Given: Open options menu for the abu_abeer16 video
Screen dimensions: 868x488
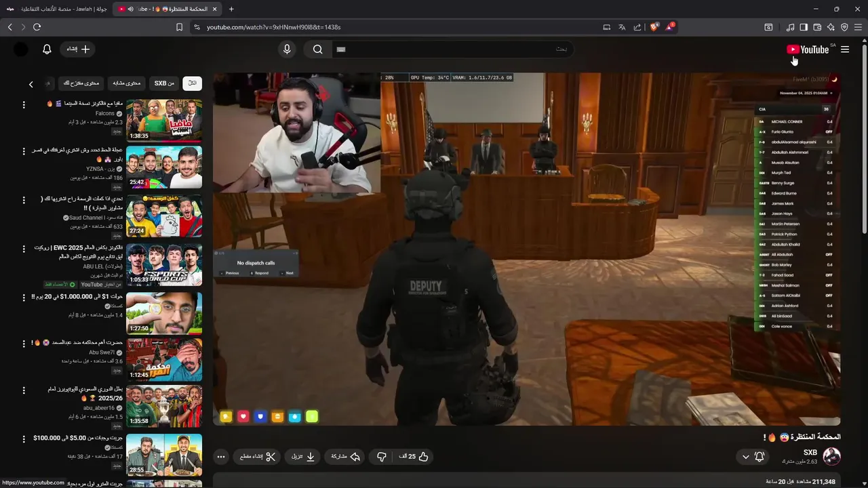Looking at the screenshot, I should coord(24,390).
